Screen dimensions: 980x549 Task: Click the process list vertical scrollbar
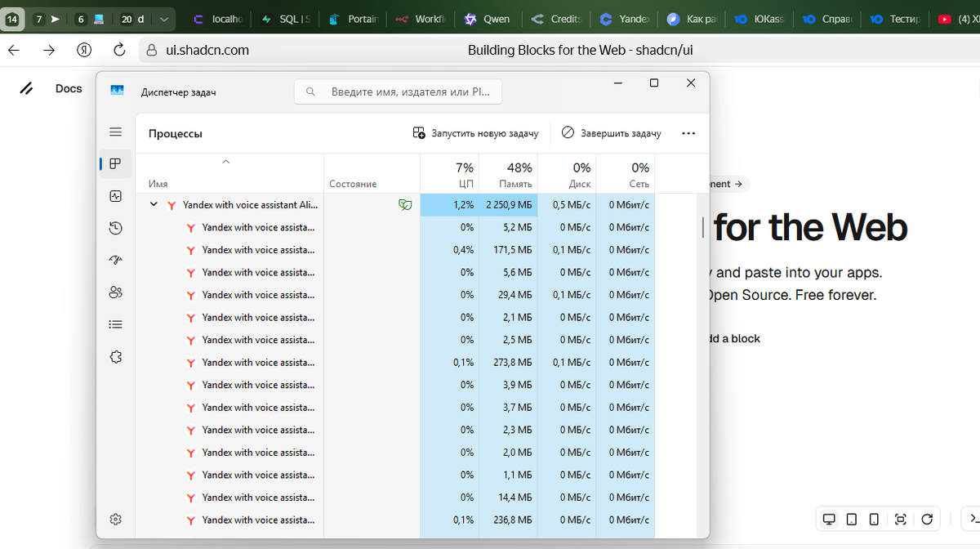[704, 227]
